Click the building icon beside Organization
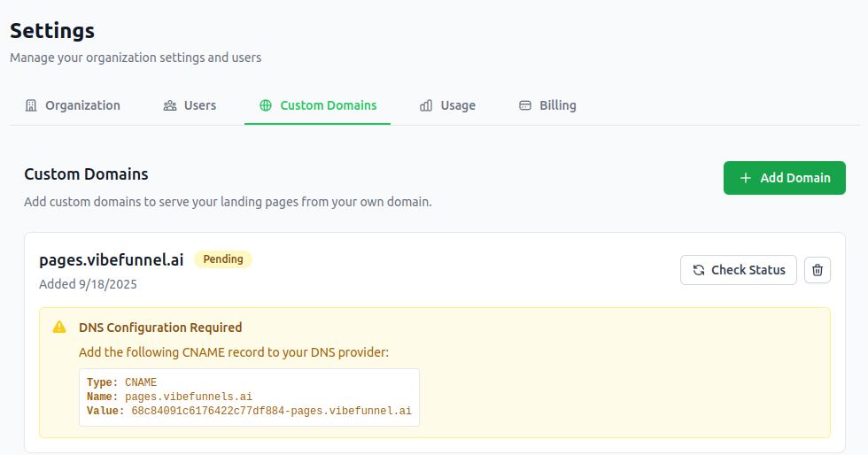Viewport: 868px width, 455px height. point(31,105)
